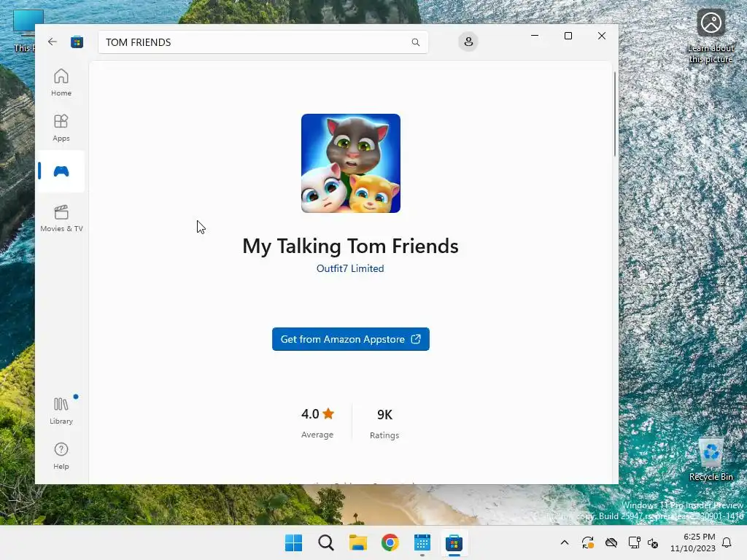The height and width of the screenshot is (560, 747).
Task: Expand hidden system tray icons chevron
Action: pos(565,542)
